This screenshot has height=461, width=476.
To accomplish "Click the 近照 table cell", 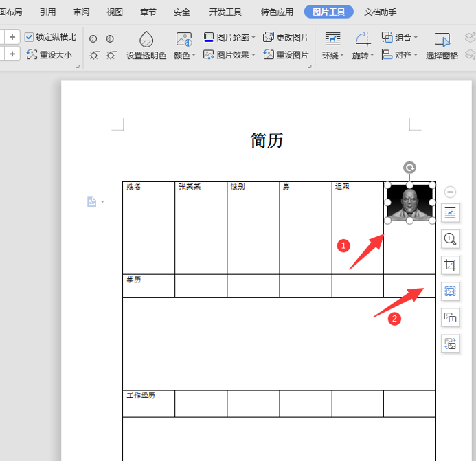I will 358,228.
